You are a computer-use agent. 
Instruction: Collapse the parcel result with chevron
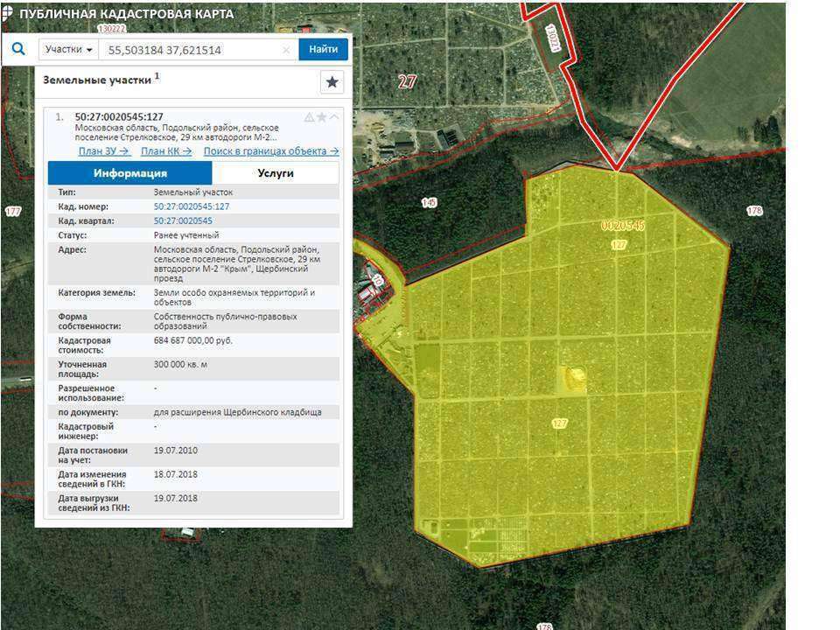[334, 117]
